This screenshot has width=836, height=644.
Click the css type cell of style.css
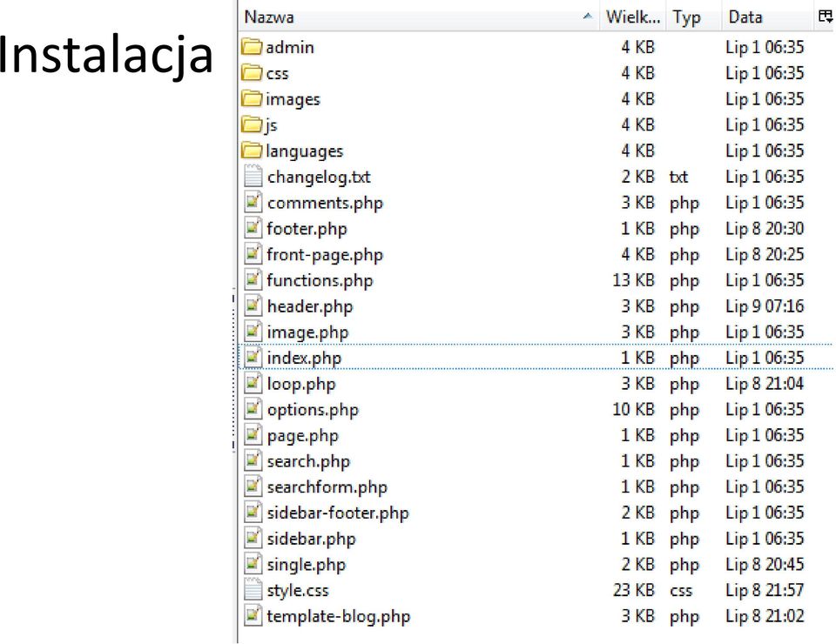point(681,591)
